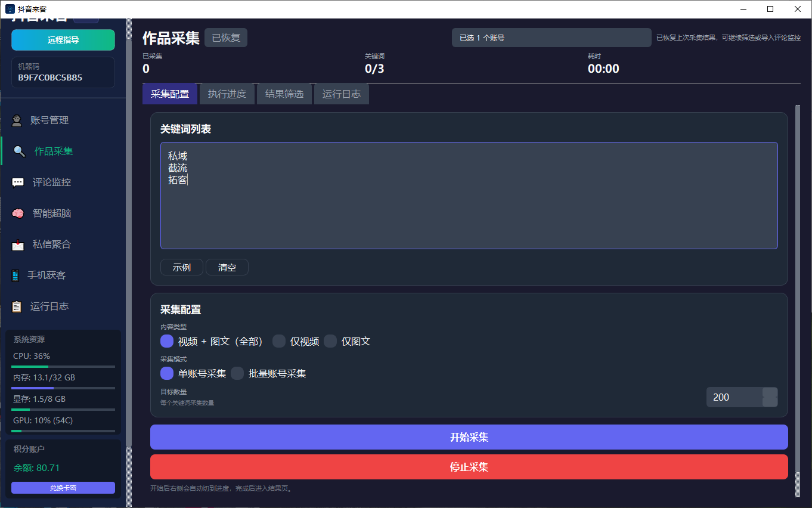This screenshot has height=508, width=812.
Task: Click the 兑换卡密 button
Action: tap(63, 488)
